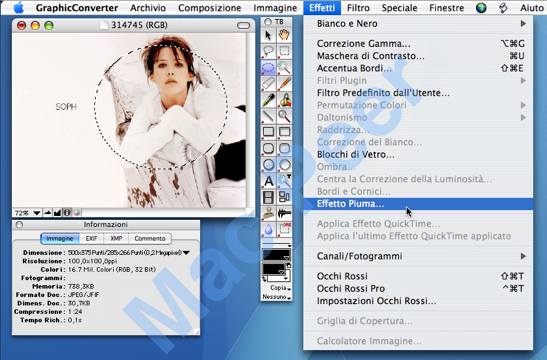Select the lasso selection tool
Image resolution: width=547 pixels, height=360 pixels.
(x=268, y=52)
